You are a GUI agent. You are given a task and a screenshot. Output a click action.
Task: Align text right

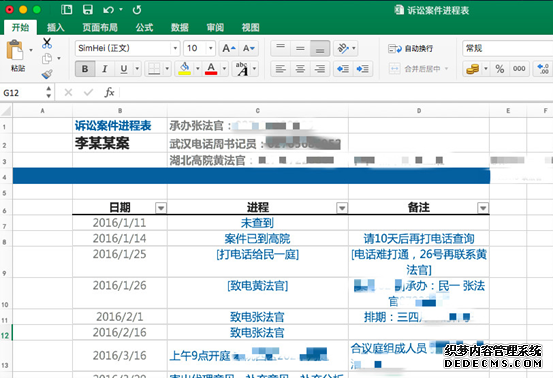pyautogui.click(x=320, y=69)
